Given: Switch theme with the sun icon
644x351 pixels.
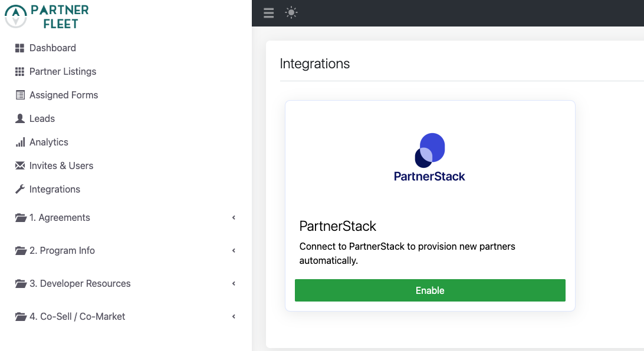Looking at the screenshot, I should click(291, 13).
